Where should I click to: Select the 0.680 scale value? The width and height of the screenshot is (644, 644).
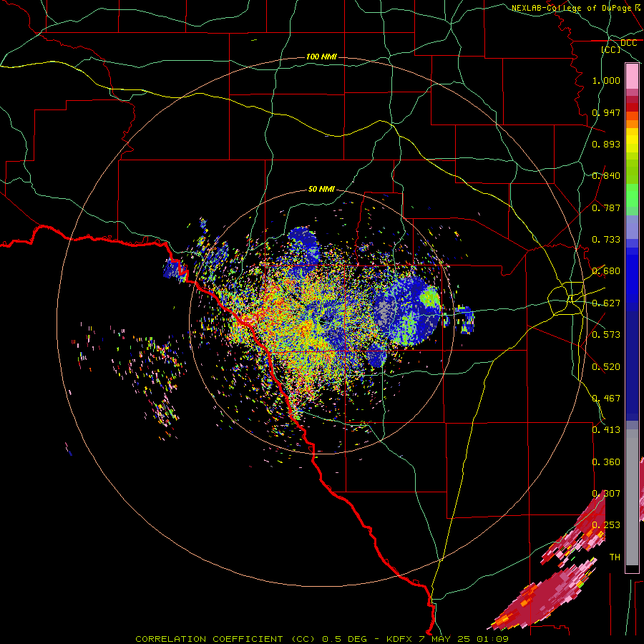606,271
